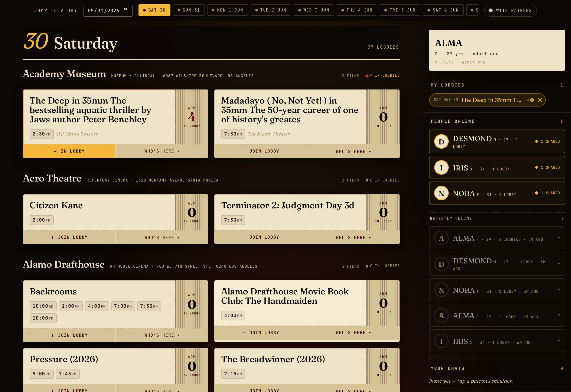Viewport: 571px width, 392px height.
Task: Select Backrooms 10:00 AM showtime
Action: 43,306
